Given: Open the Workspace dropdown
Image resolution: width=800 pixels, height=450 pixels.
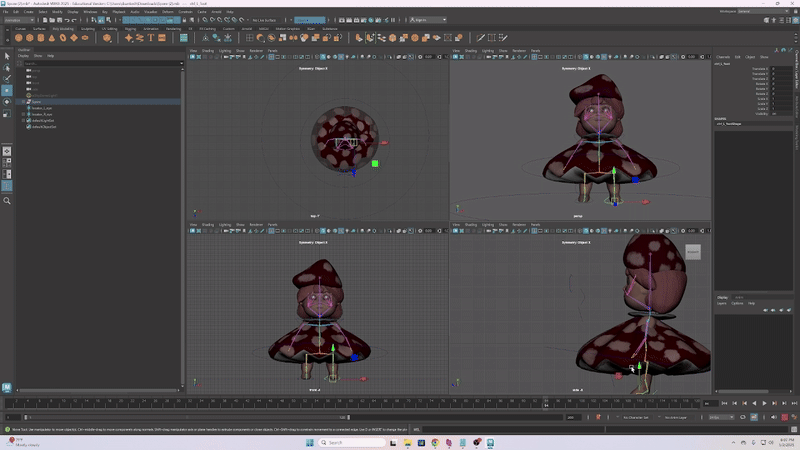Looking at the screenshot, I should pyautogui.click(x=765, y=11).
